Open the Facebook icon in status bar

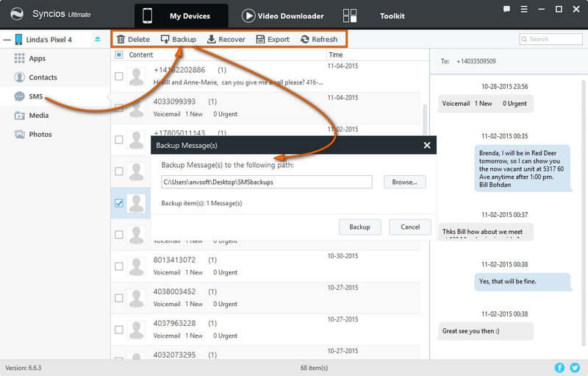(x=559, y=368)
